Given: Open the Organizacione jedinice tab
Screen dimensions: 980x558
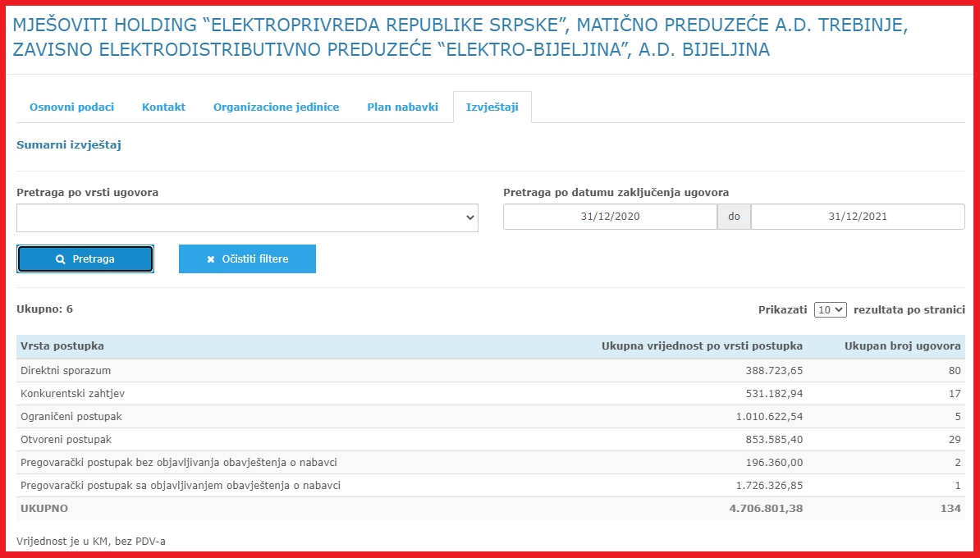Looking at the screenshot, I should point(277,107).
